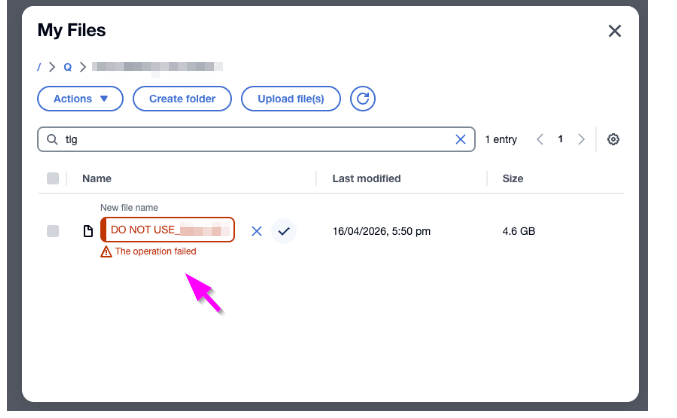Close the My Files dialog
This screenshot has height=418, width=677.
point(615,31)
